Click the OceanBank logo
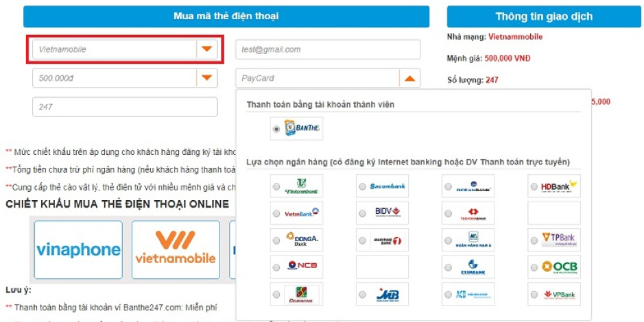Viewport: 644px width, 322px height. pyautogui.click(x=475, y=186)
